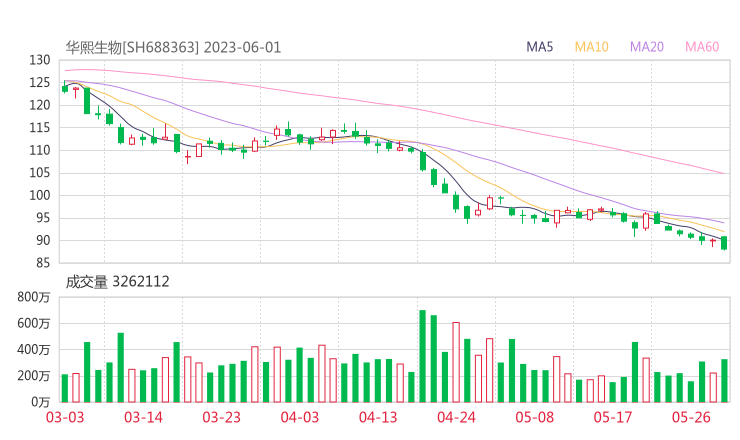Click the 成交量 3262112 volume label
The image size is (740, 440).
click(x=117, y=282)
